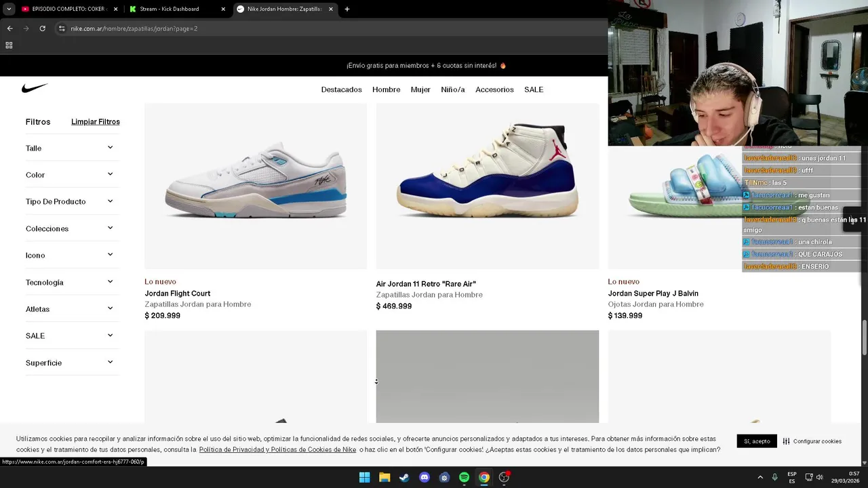This screenshot has height=488, width=868.
Task: Click the Ojotas Jordan para Hombre subtitle
Action: coord(656,304)
